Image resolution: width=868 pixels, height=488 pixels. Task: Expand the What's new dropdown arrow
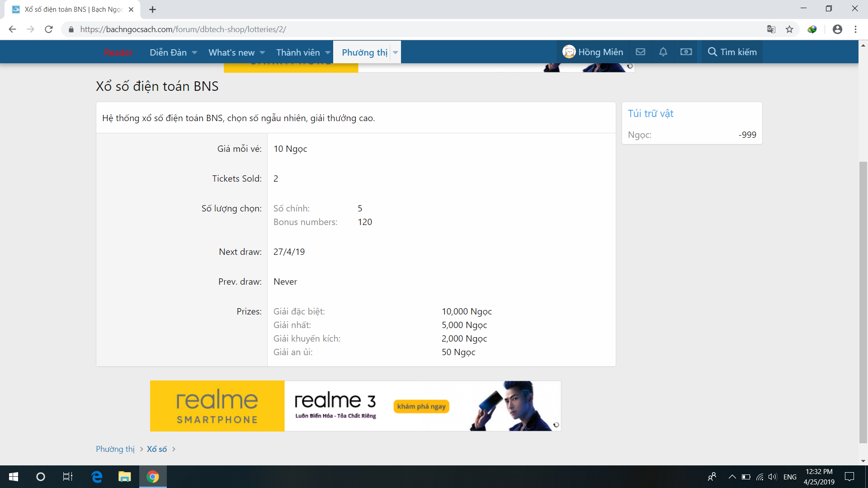(262, 52)
